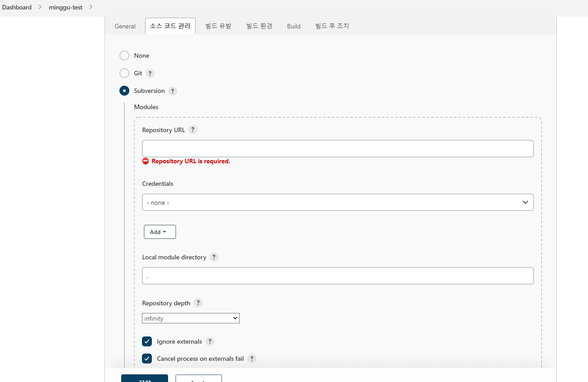Open help for Subversion option

point(173,91)
